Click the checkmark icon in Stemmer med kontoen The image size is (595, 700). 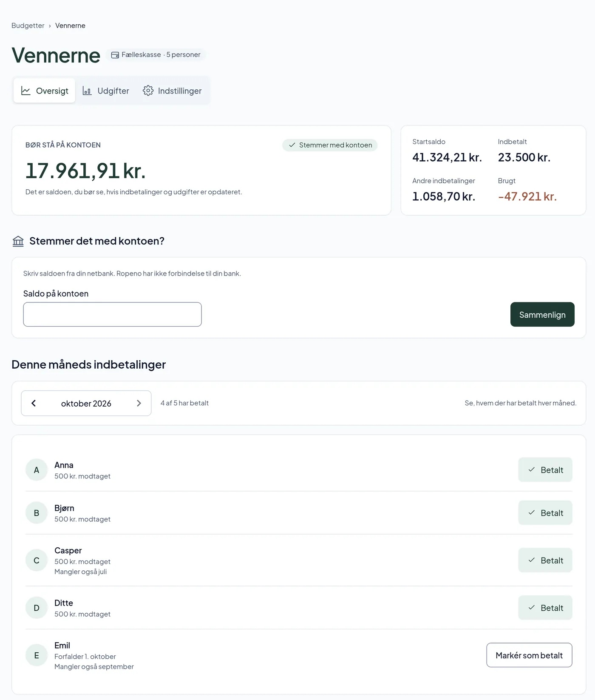coord(292,145)
